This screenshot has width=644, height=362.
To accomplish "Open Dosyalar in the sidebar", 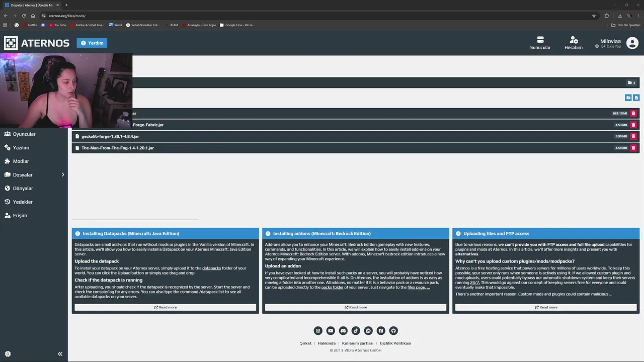I will pyautogui.click(x=34, y=175).
